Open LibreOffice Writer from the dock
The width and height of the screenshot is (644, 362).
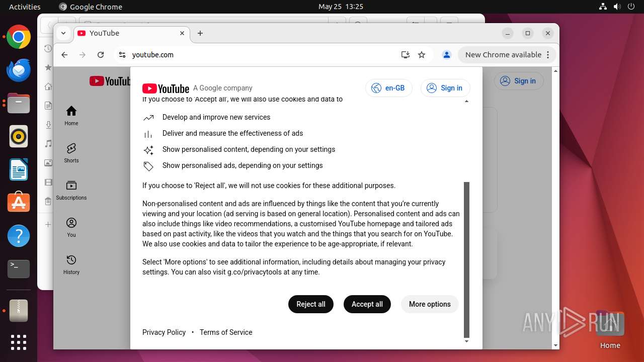(x=19, y=169)
